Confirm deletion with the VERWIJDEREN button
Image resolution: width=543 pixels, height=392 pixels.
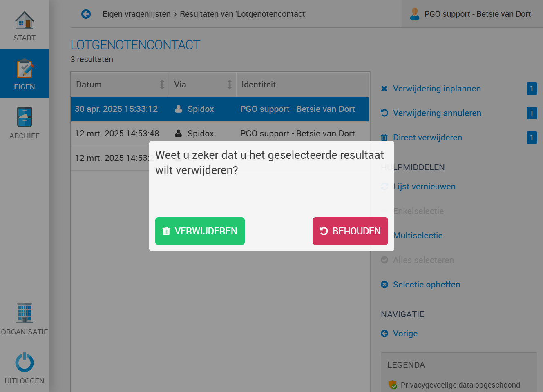pyautogui.click(x=200, y=231)
